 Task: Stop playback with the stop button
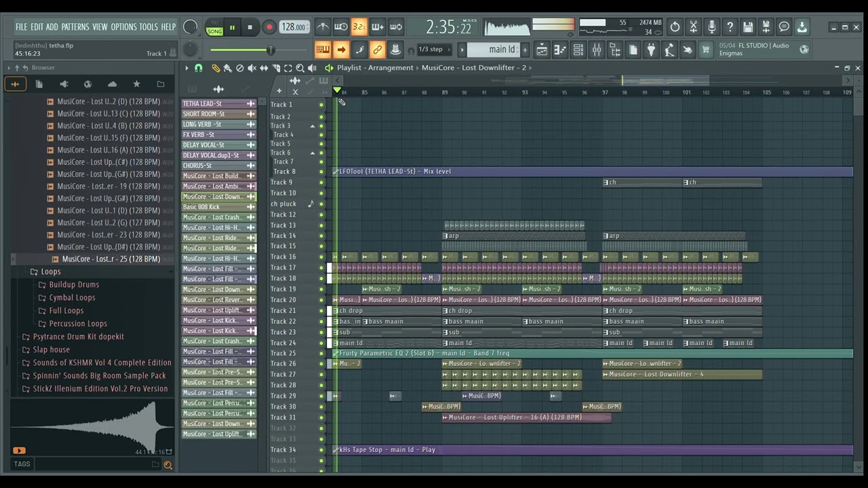(250, 28)
